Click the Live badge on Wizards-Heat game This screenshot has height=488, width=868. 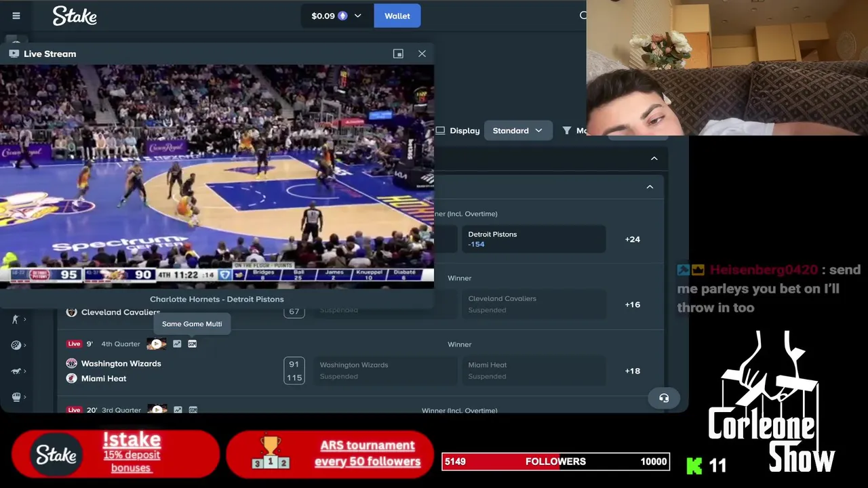(74, 344)
